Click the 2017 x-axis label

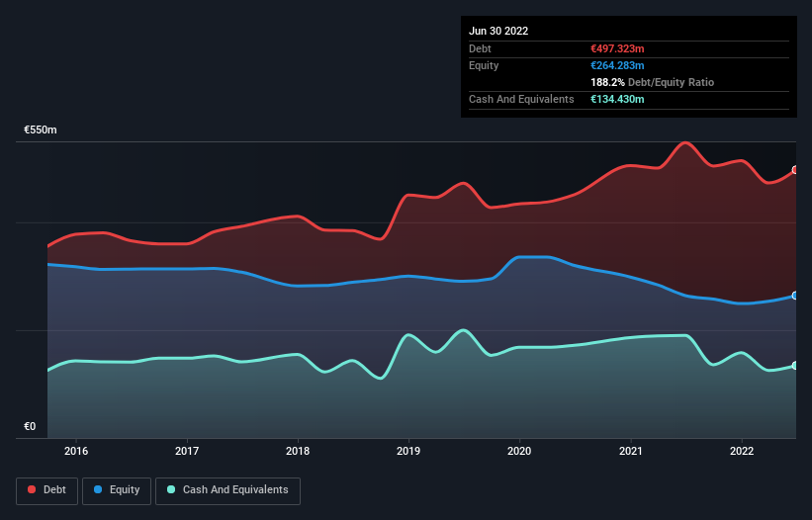(x=187, y=451)
